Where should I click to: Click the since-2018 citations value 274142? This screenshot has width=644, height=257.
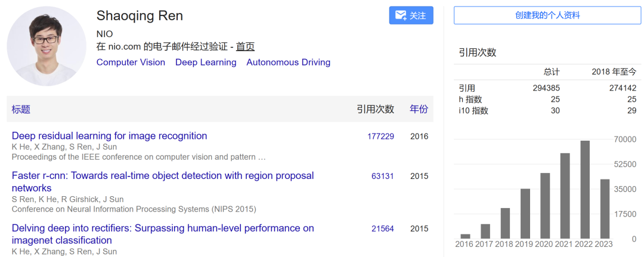tap(623, 88)
